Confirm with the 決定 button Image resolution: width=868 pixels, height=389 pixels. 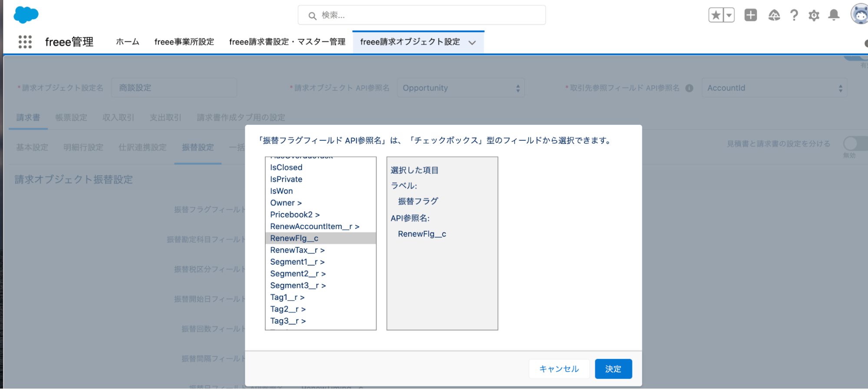tap(613, 369)
